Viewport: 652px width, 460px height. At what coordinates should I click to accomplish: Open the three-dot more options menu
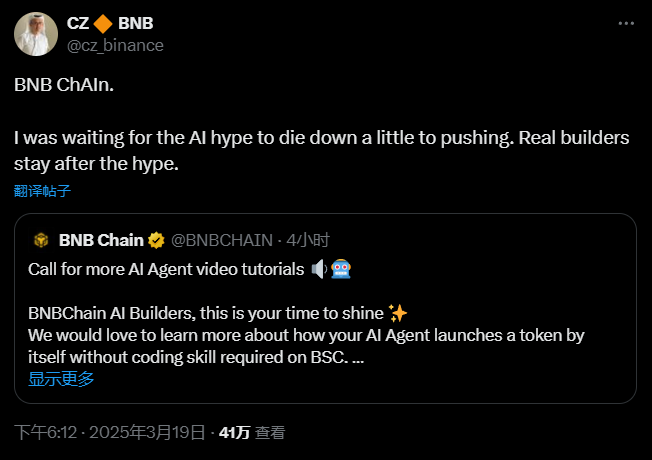[x=626, y=23]
